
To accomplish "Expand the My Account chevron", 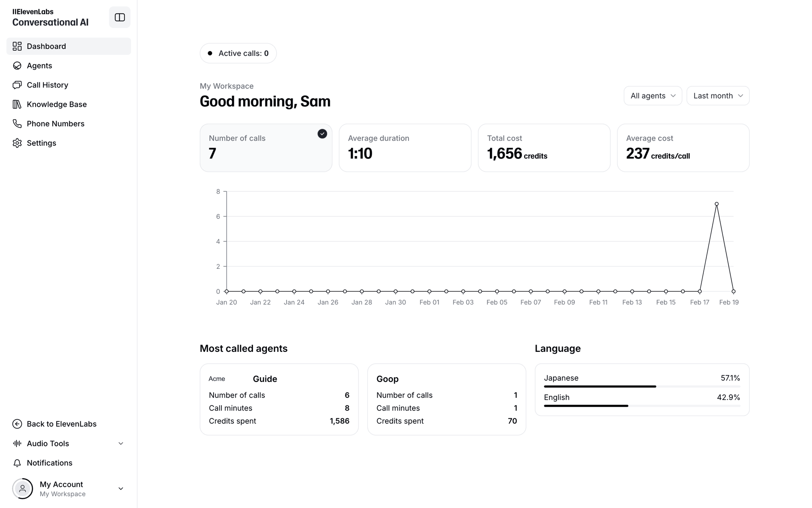I will coord(121,489).
